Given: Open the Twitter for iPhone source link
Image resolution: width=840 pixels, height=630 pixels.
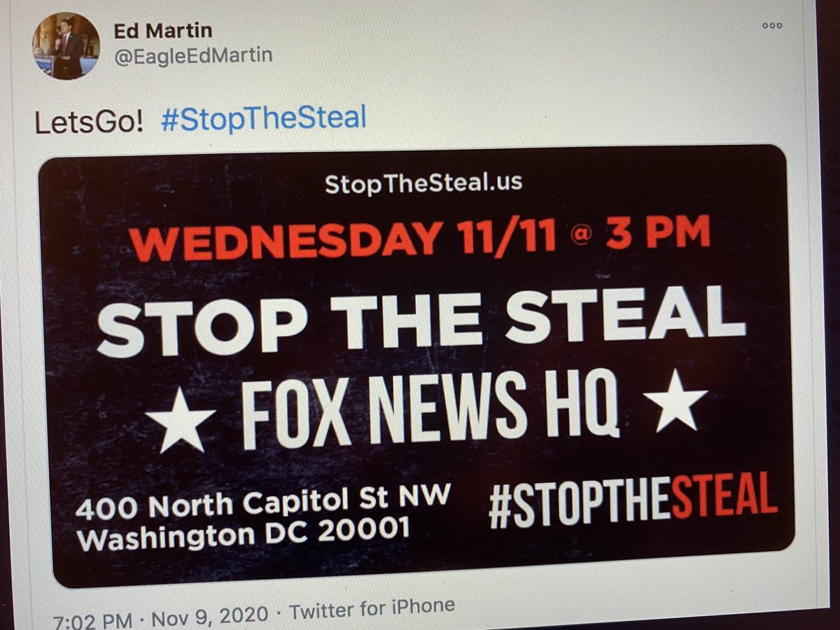Looking at the screenshot, I should click(372, 608).
